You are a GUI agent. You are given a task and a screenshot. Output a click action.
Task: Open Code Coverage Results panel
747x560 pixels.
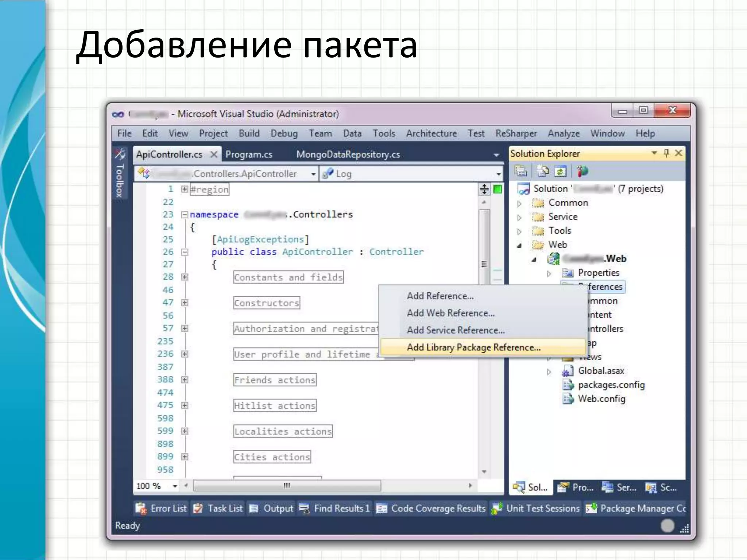coord(431,508)
